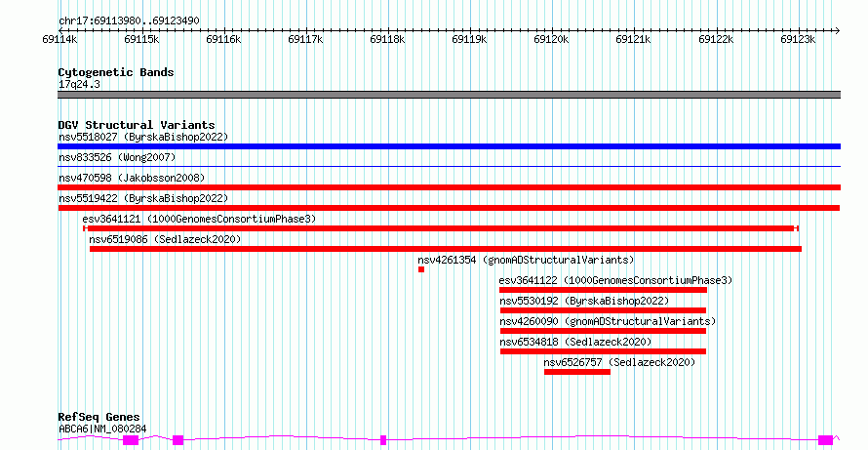Image resolution: width=868 pixels, height=450 pixels.
Task: Open the nsv470598 (Jakobsson2008) label
Action: click(x=132, y=178)
